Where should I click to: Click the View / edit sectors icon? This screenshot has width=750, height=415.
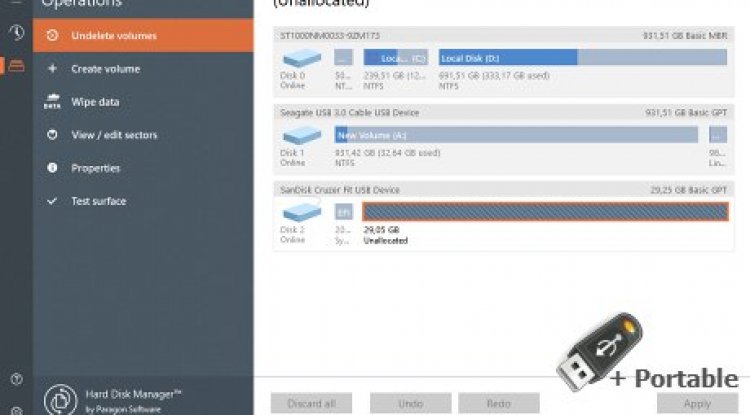(52, 135)
